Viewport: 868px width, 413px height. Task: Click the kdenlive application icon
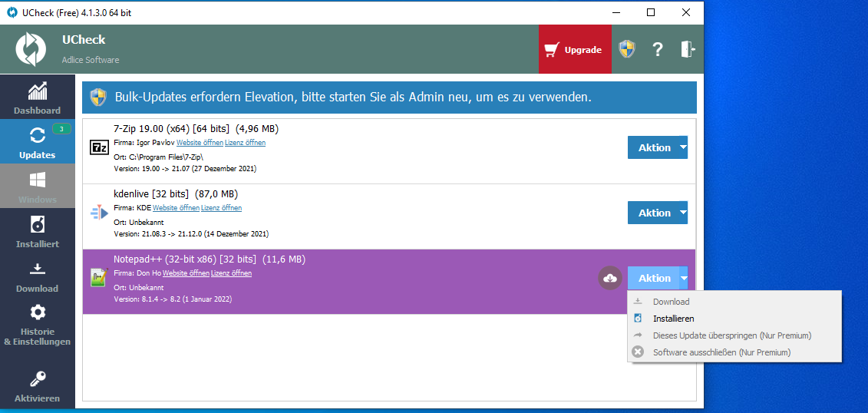pyautogui.click(x=98, y=213)
